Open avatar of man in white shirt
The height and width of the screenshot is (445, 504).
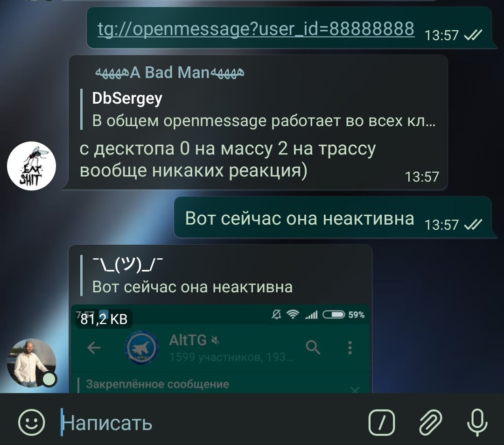(x=32, y=363)
